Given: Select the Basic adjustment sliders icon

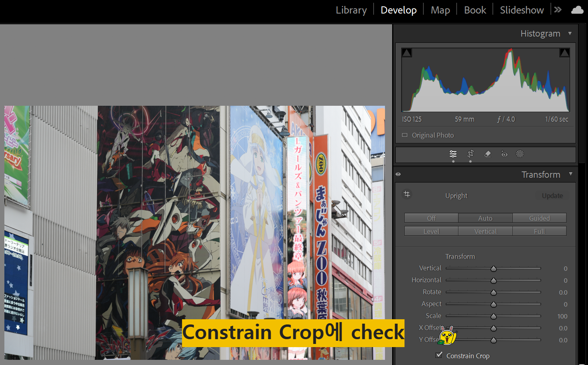Looking at the screenshot, I should [x=453, y=154].
